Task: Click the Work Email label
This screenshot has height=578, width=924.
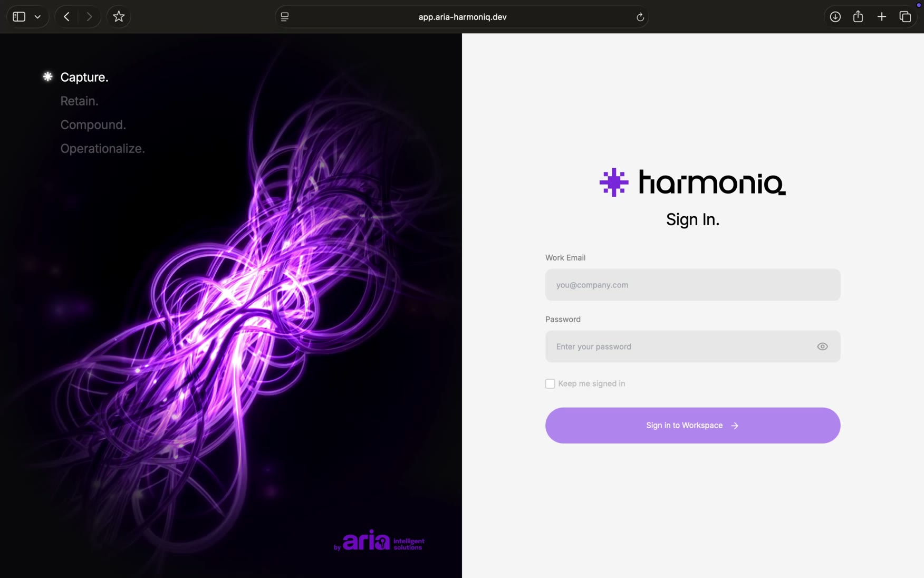Action: [565, 257]
